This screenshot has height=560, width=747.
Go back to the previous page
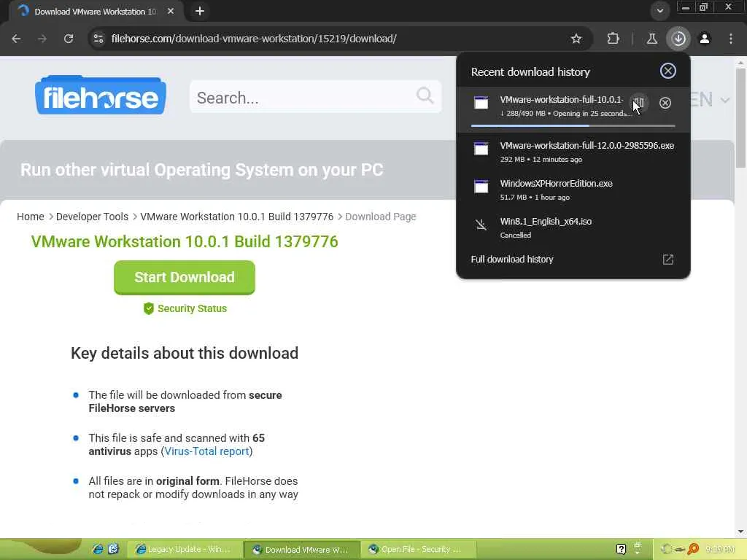point(16,39)
